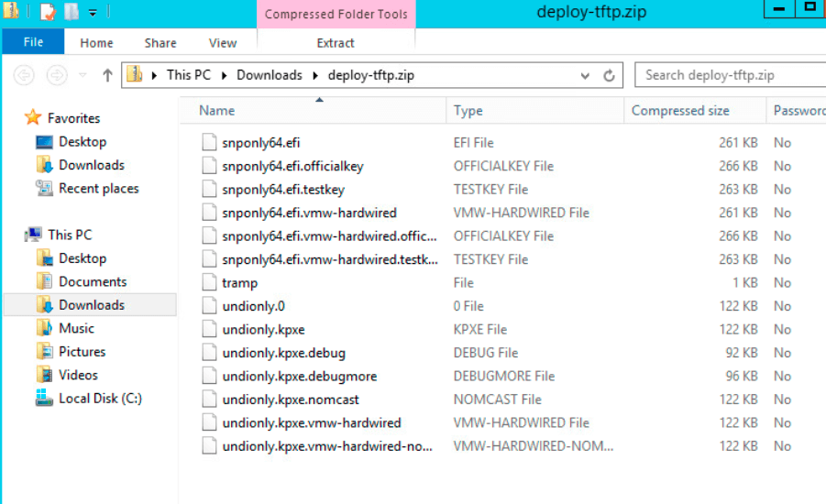The height and width of the screenshot is (504, 826).
Task: Open the Videos folder
Action: [78, 375]
